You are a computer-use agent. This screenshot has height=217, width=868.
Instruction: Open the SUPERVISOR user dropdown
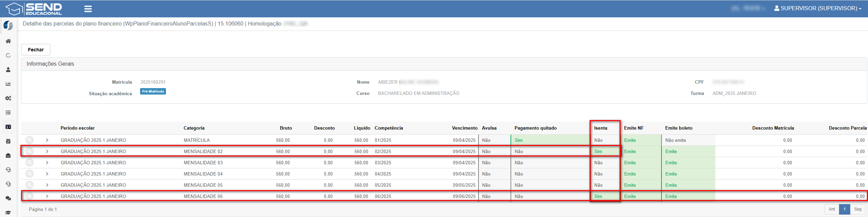(817, 8)
